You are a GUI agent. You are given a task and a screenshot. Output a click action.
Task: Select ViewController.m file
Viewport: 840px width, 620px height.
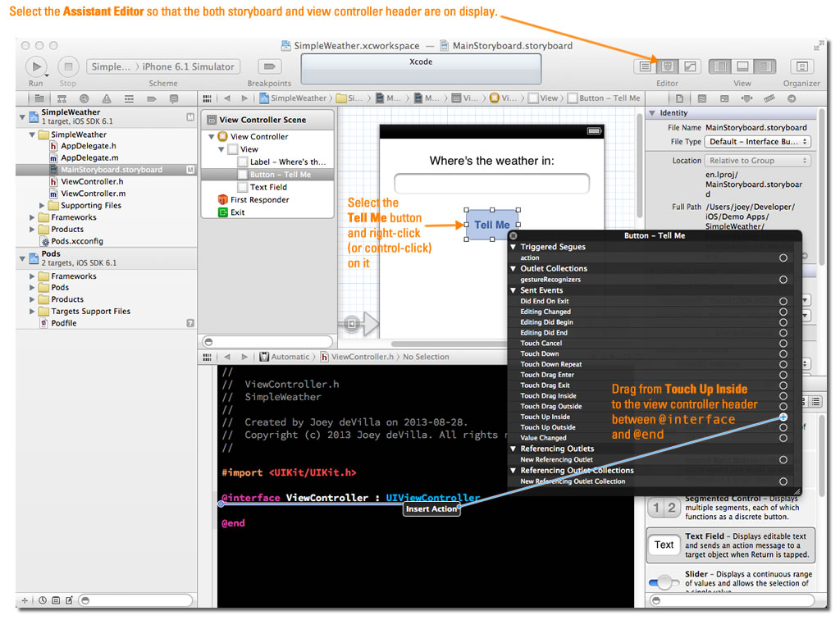click(94, 194)
